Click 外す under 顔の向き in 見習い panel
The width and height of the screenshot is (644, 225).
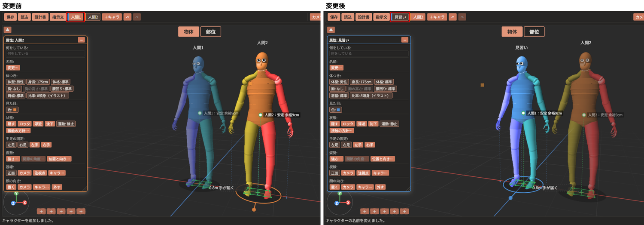(380, 187)
